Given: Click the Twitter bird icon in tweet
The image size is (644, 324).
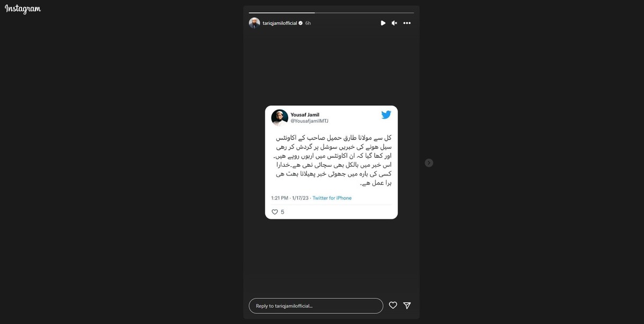Looking at the screenshot, I should 386,115.
